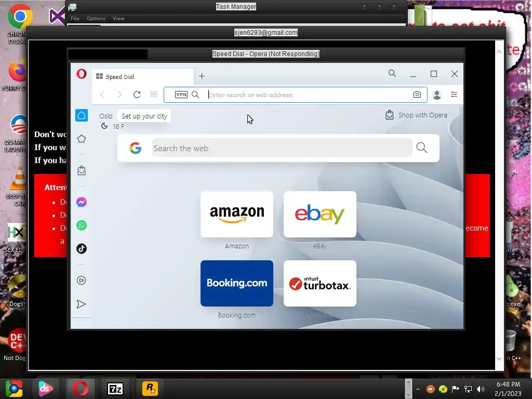Image resolution: width=532 pixels, height=399 pixels.
Task: Open the network tray icon
Action: coord(468,389)
